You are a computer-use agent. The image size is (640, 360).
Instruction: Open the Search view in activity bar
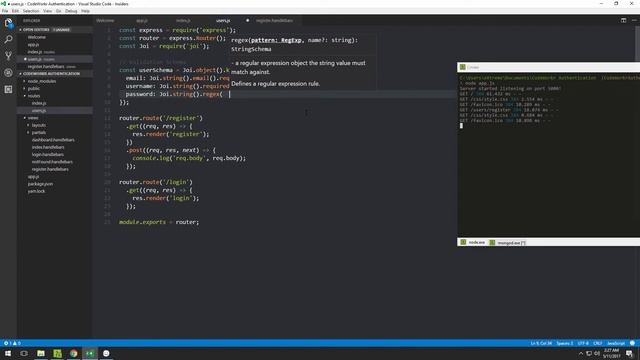(x=8, y=40)
